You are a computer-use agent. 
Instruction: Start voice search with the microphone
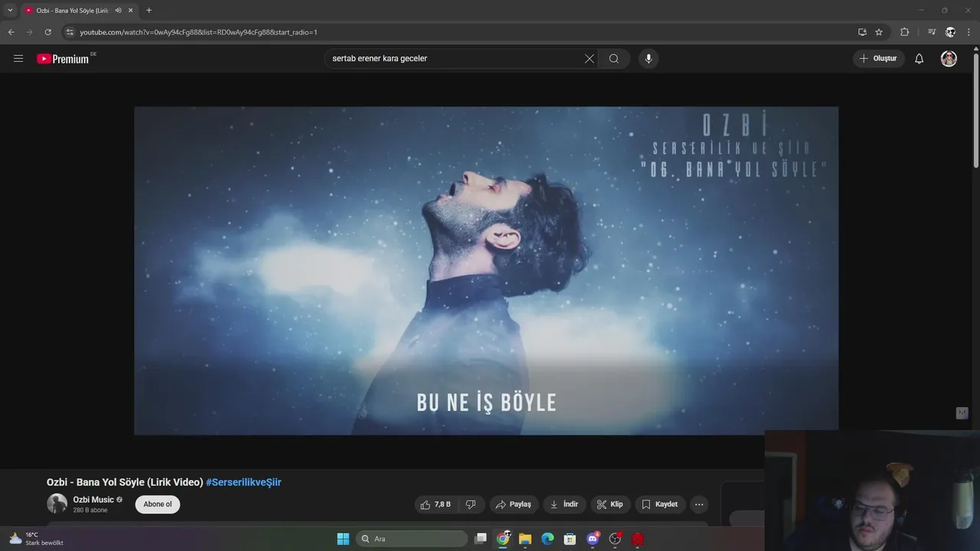pos(648,59)
